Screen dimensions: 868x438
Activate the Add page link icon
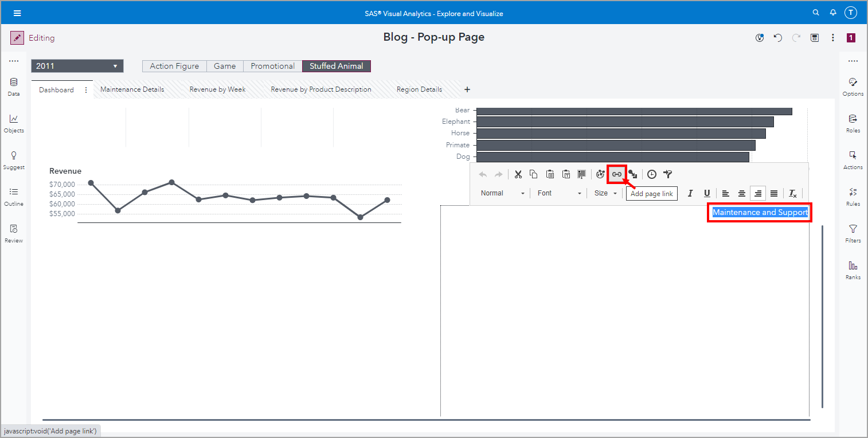click(616, 174)
